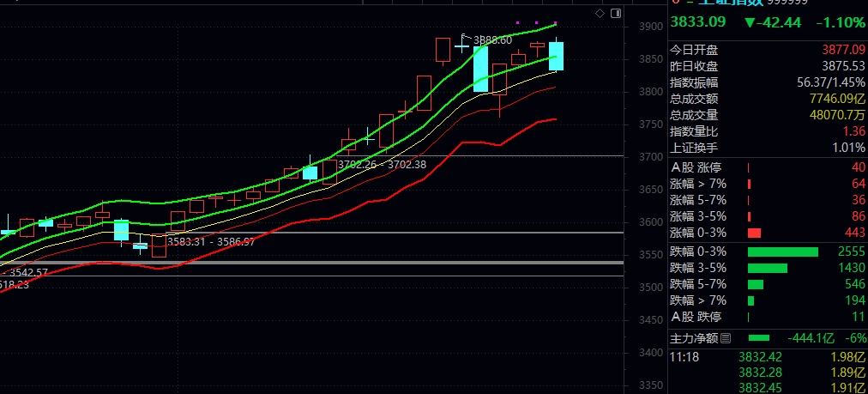Click the gap label 3702.26 - 3702.38
Screen dimensions: 868x394
tap(382, 164)
